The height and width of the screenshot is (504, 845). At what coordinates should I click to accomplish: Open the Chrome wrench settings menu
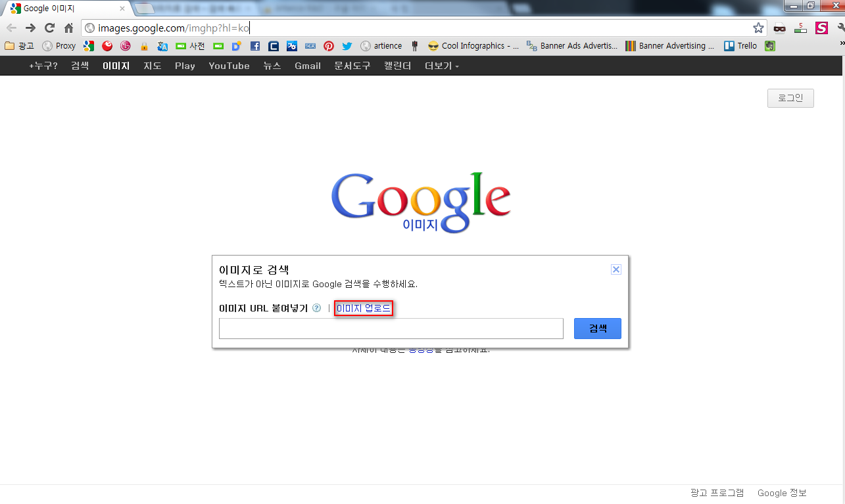click(840, 28)
